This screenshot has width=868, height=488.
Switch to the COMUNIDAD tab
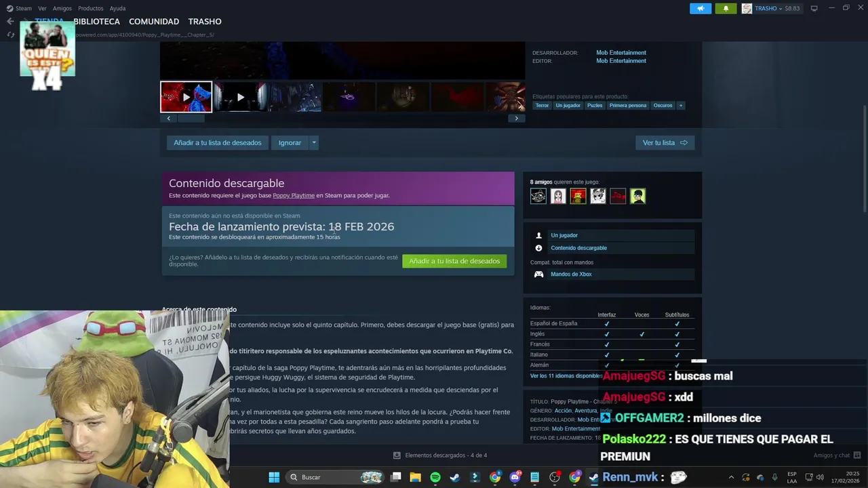154,22
